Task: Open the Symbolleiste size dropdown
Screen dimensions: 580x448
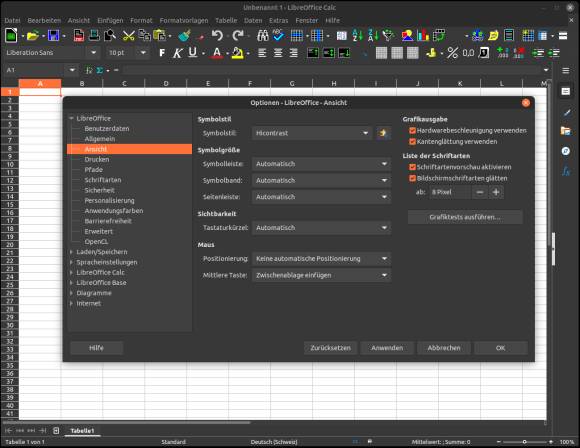Action: click(321, 164)
